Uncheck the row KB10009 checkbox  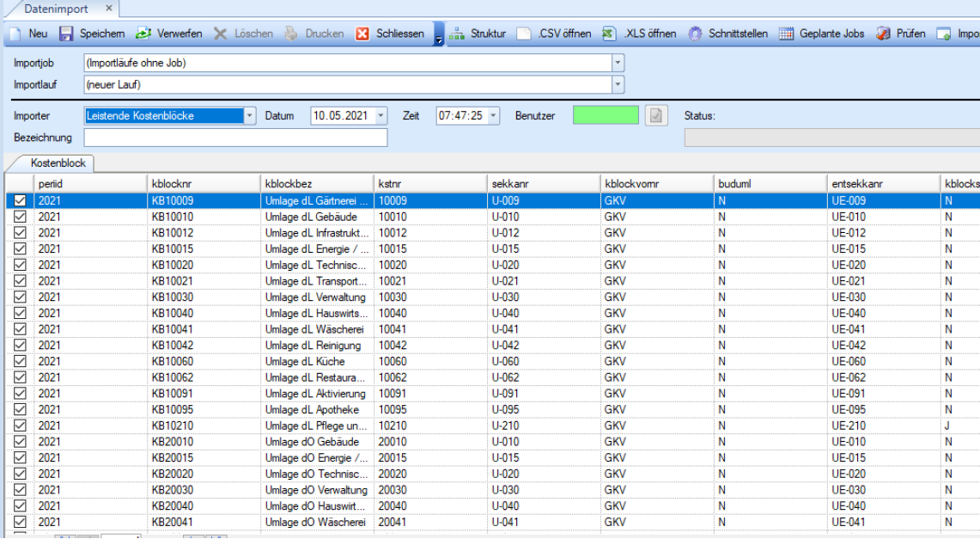(x=20, y=200)
